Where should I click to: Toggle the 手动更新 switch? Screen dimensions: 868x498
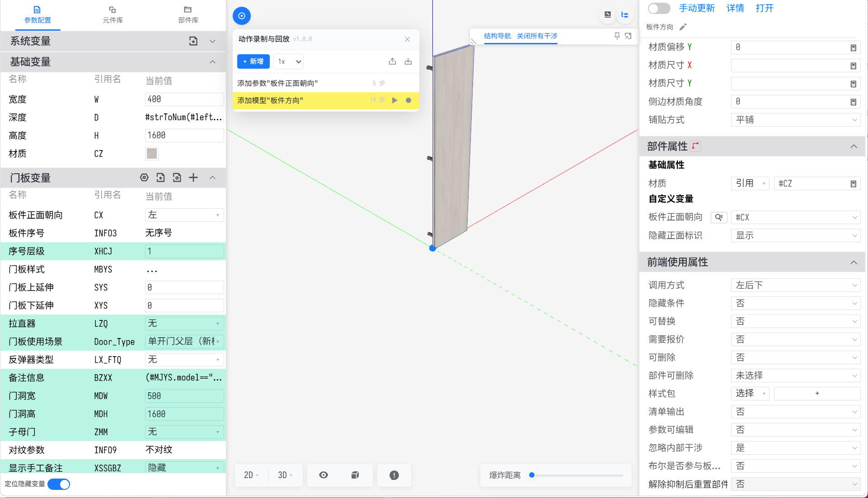click(659, 8)
